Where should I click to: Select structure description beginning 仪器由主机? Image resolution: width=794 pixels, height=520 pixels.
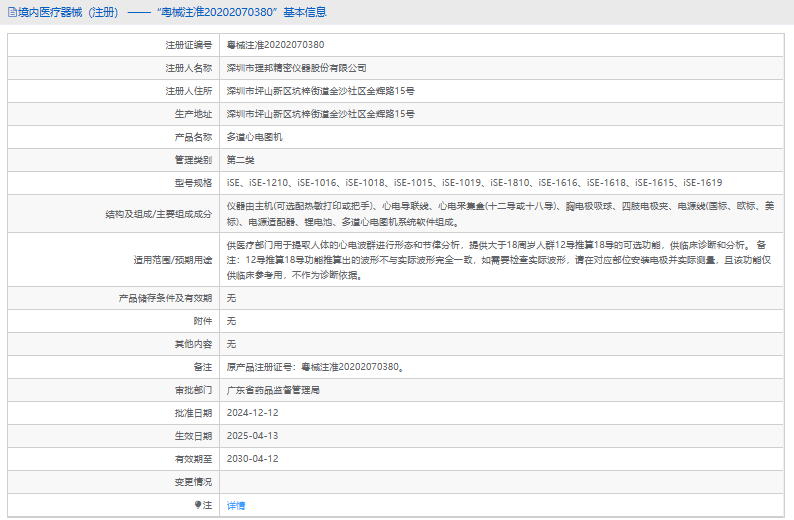[x=500, y=214]
